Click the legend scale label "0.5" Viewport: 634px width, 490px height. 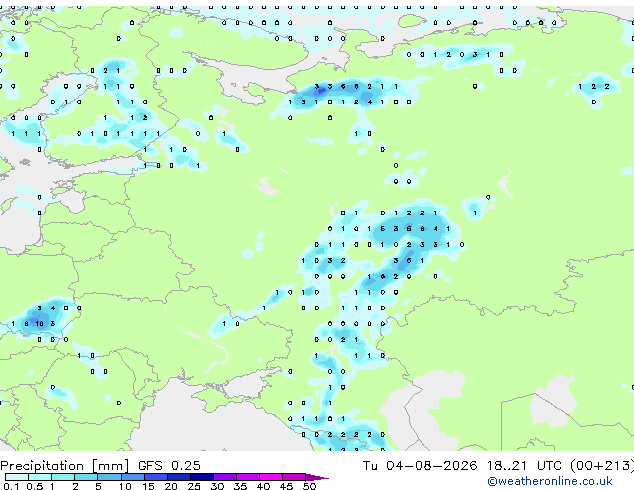tap(34, 486)
